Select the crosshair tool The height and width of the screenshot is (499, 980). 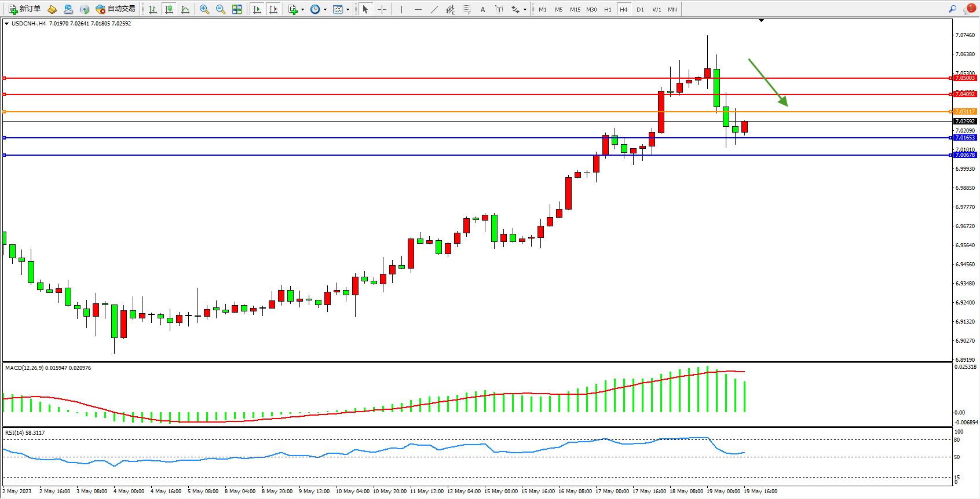tap(382, 9)
